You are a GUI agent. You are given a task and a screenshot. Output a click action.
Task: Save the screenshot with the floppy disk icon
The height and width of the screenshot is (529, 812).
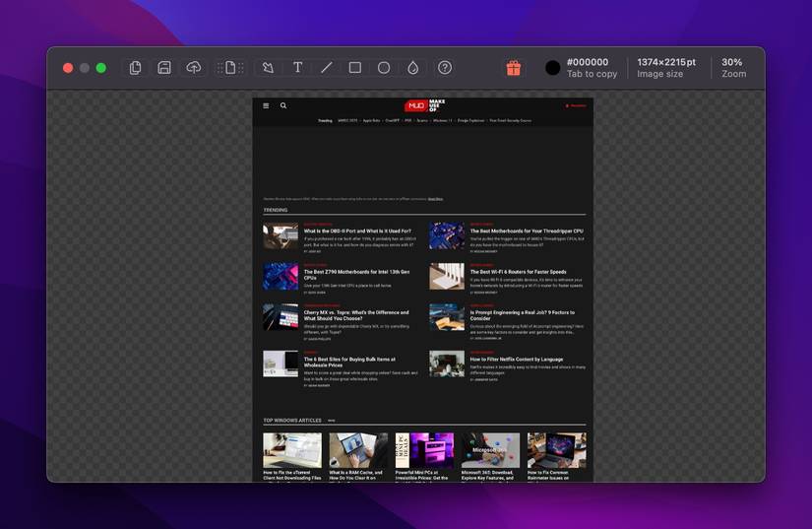pyautogui.click(x=164, y=68)
